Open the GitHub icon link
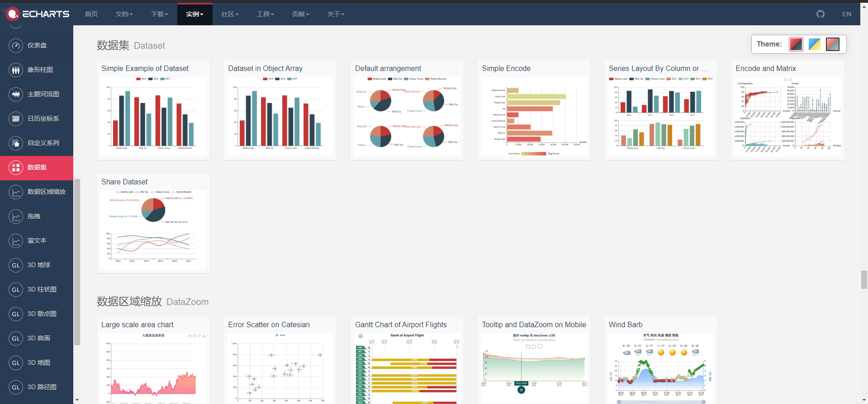This screenshot has height=404, width=868. 821,14
